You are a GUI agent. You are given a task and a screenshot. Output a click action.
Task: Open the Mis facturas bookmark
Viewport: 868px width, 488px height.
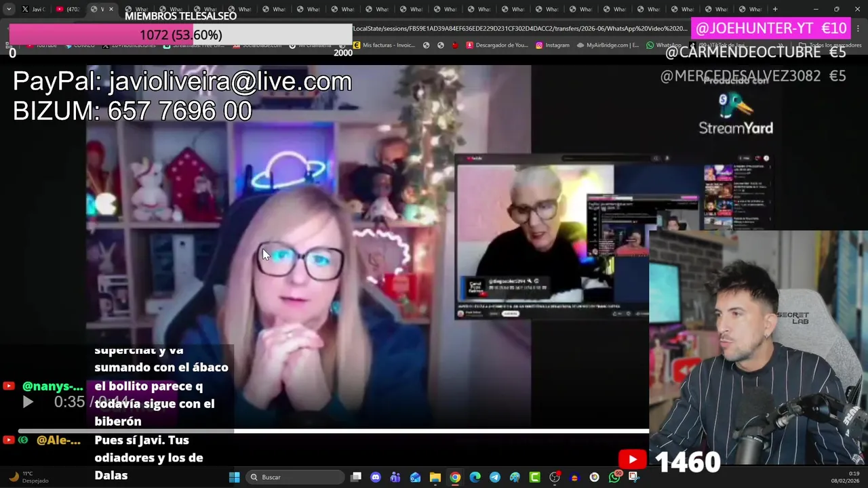(x=384, y=45)
